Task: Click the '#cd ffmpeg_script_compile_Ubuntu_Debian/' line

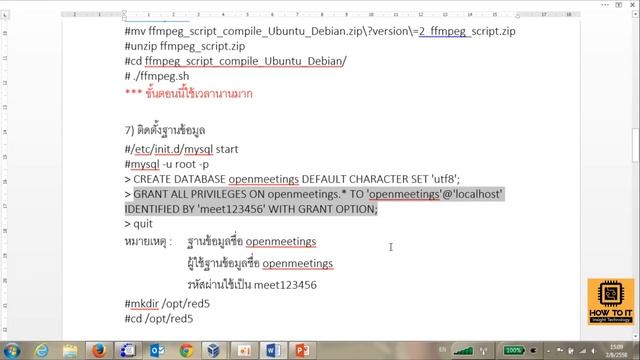Action: [236, 61]
